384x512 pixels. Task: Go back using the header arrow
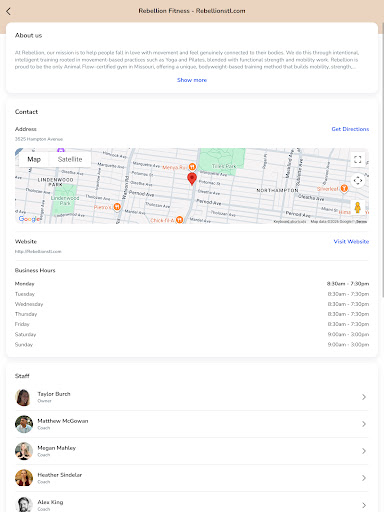coord(9,11)
